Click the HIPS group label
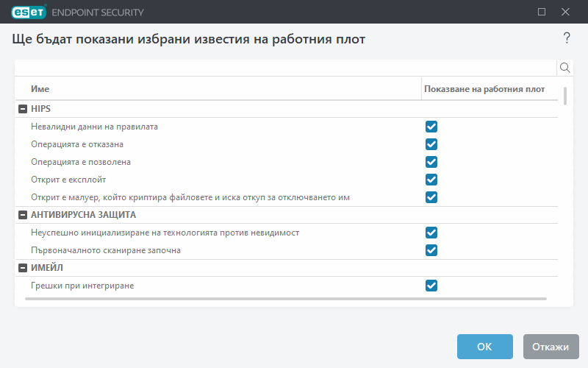Screen dimensions: 588x368 [x=40, y=109]
